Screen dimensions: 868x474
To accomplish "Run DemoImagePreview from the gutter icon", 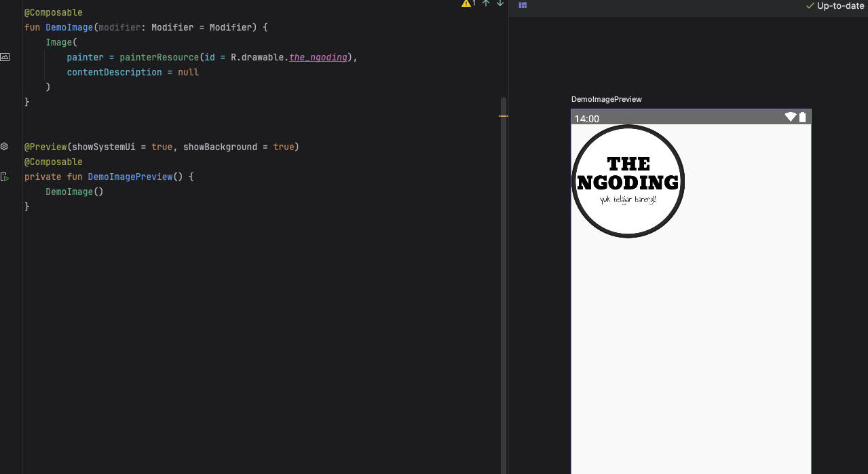I will click(x=5, y=177).
